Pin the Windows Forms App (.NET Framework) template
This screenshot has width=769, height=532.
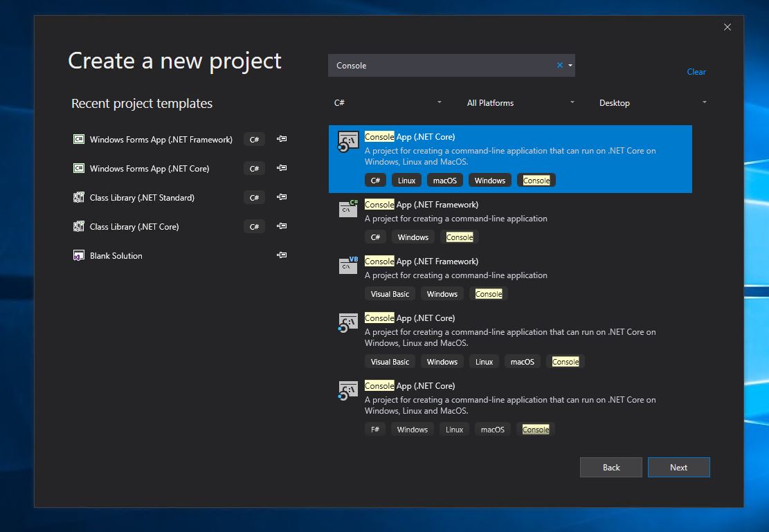coord(282,139)
